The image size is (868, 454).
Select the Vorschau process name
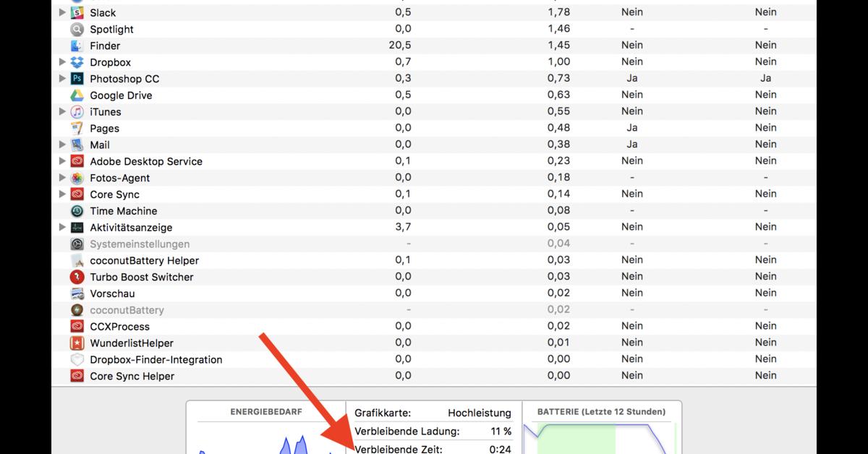112,294
